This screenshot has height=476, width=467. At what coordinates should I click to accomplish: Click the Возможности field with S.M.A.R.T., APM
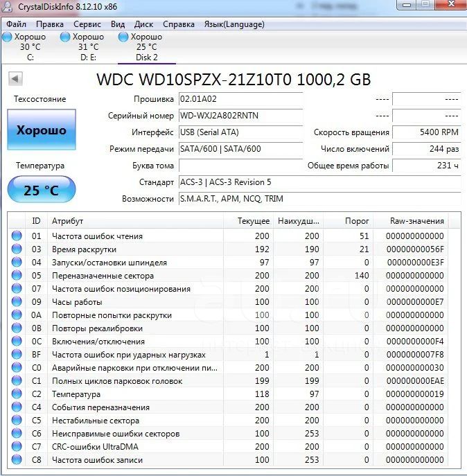coord(320,199)
